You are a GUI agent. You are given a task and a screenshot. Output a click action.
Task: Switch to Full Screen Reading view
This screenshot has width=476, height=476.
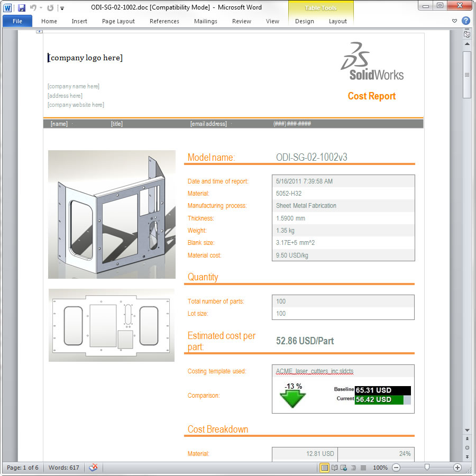(x=334, y=468)
